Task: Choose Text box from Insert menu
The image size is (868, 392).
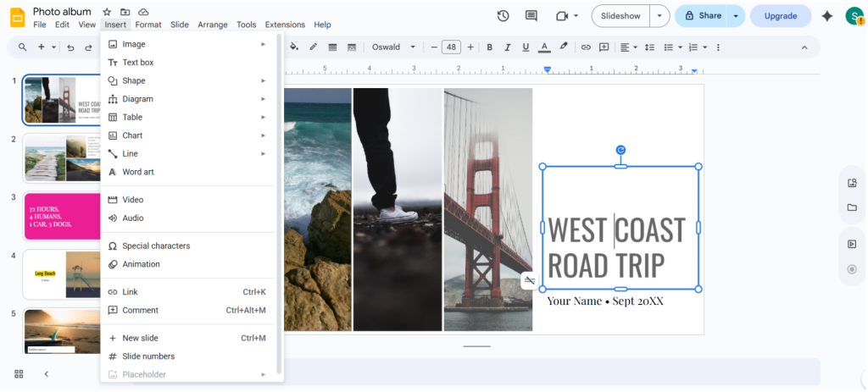Action: [x=187, y=63]
